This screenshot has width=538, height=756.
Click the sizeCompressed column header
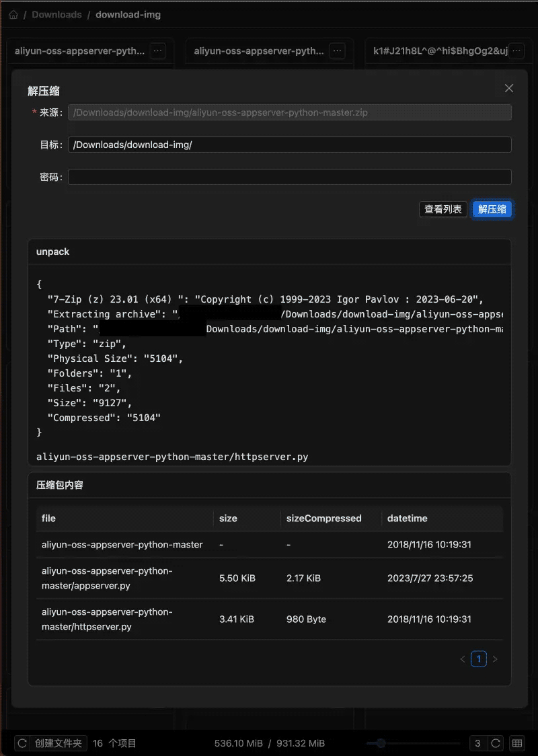tap(331, 519)
